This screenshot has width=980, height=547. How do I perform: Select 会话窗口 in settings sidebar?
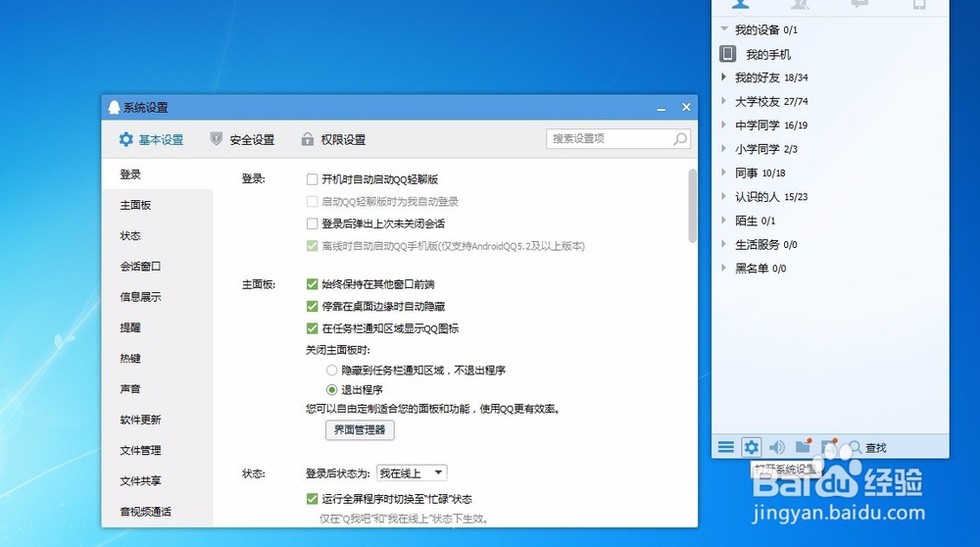click(x=157, y=267)
